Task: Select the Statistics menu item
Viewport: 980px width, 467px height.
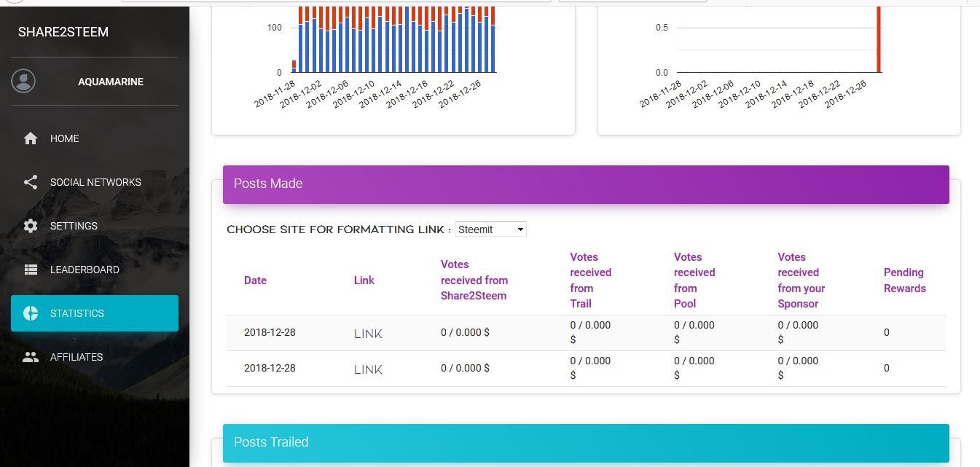Action: click(x=95, y=313)
